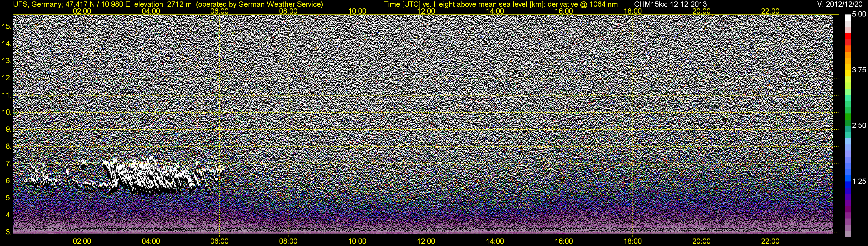The width and height of the screenshot is (868, 246).
Task: Click the 08:00 label on bottom axis
Action: click(289, 241)
